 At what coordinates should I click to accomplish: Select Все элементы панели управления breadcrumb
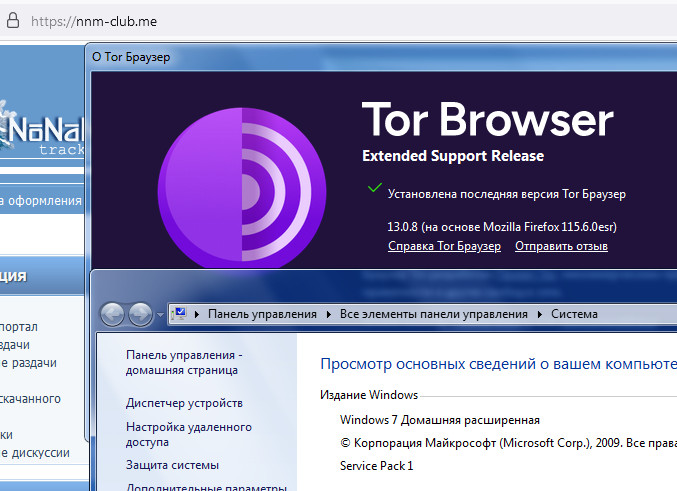[x=433, y=314]
